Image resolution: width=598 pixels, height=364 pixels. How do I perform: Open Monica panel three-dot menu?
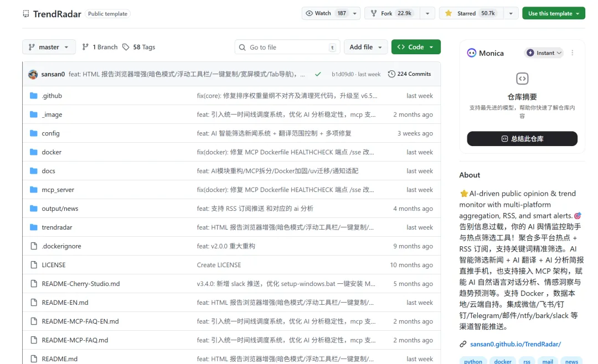pos(572,53)
